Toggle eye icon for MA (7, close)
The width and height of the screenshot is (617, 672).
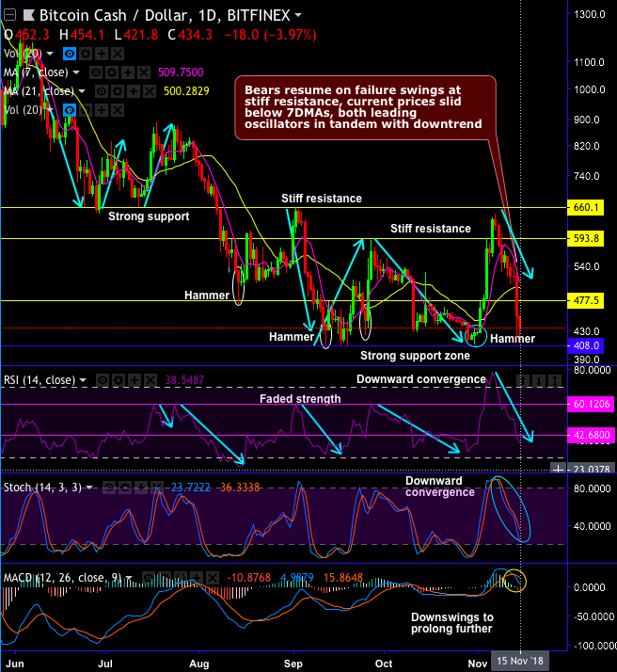point(96,72)
